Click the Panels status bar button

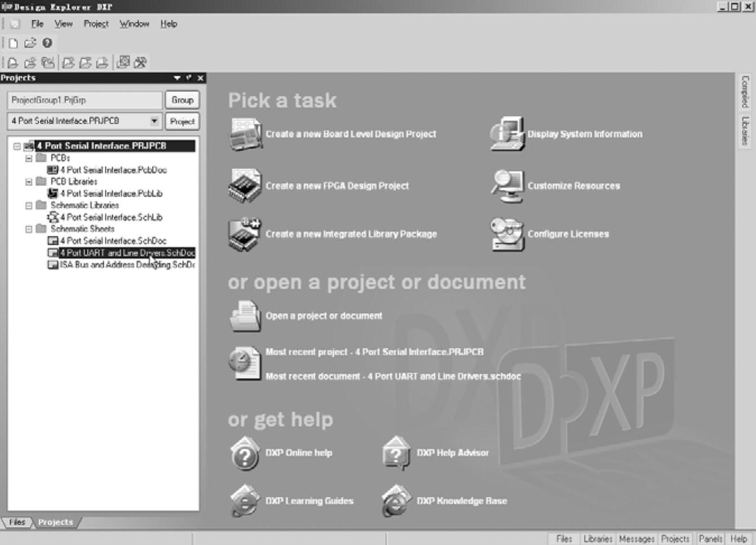[711, 538]
